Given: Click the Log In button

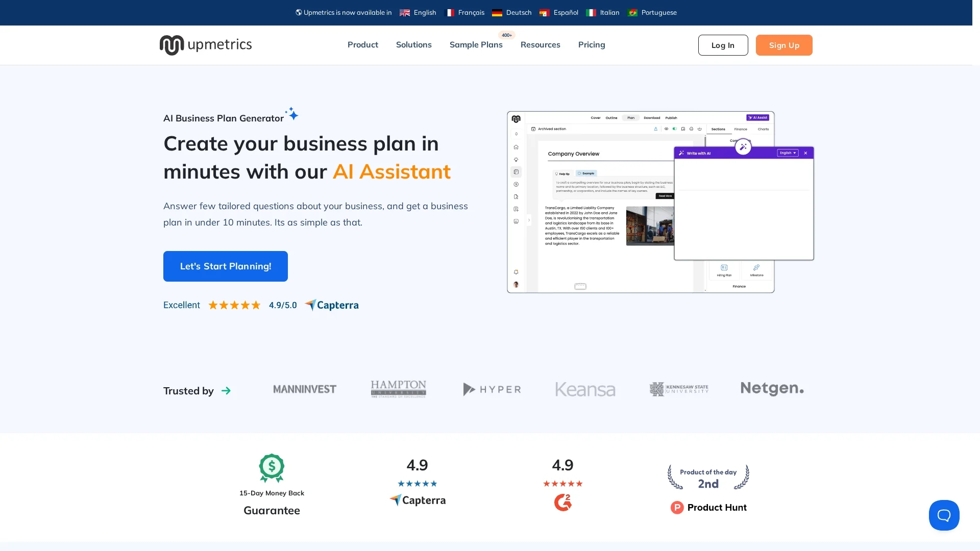Looking at the screenshot, I should pyautogui.click(x=723, y=45).
